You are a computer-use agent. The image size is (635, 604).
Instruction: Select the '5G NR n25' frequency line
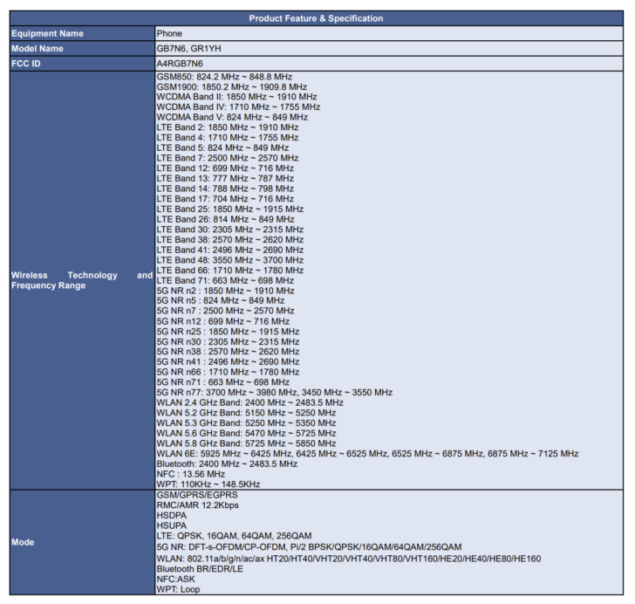228,331
